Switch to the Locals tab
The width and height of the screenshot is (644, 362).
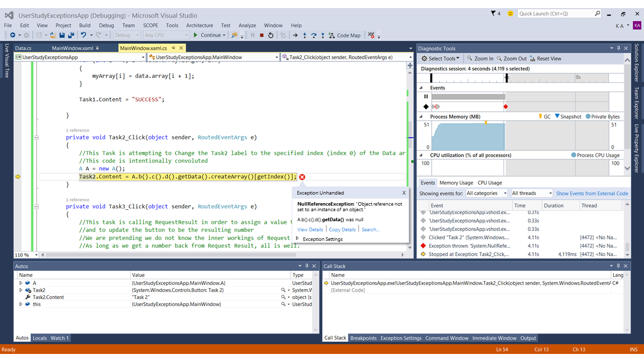click(x=40, y=338)
